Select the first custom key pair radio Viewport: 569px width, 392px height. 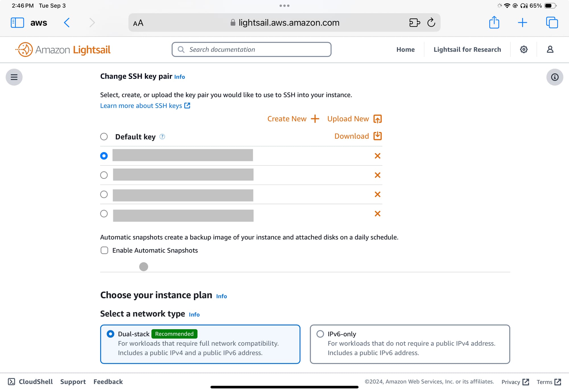point(104,156)
